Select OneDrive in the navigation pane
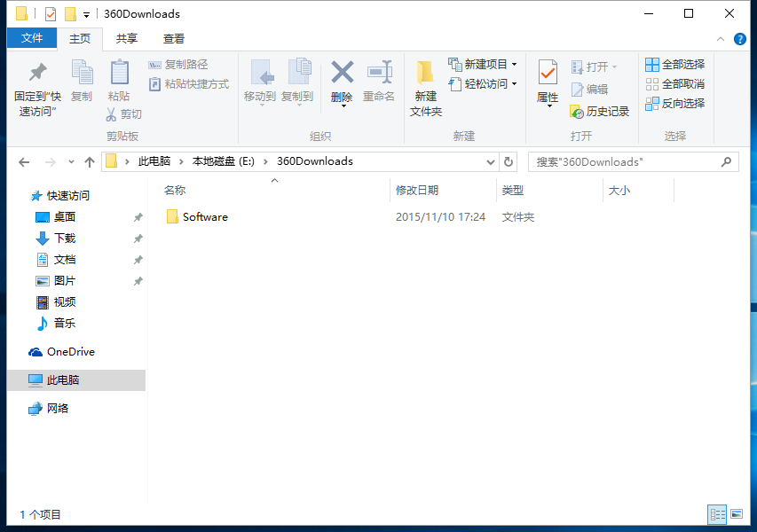 coord(62,352)
